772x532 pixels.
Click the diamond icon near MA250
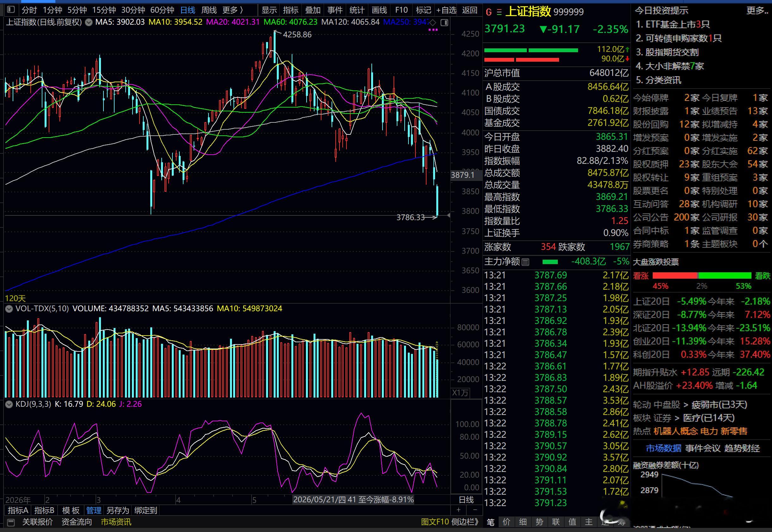[x=433, y=22]
